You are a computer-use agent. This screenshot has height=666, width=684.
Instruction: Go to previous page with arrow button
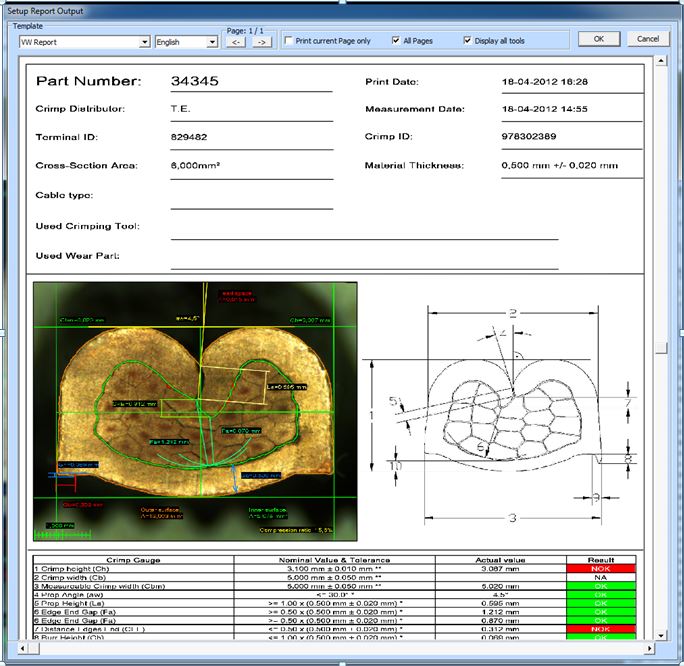pyautogui.click(x=236, y=42)
